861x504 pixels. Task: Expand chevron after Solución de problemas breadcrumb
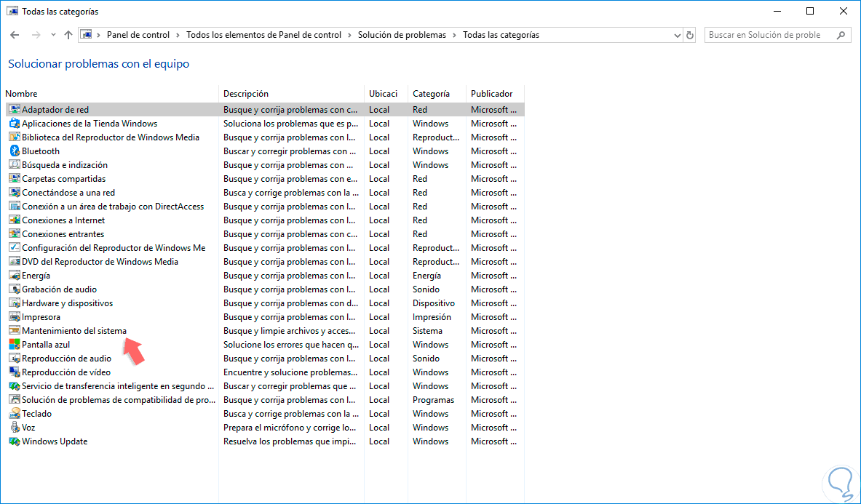click(x=455, y=35)
